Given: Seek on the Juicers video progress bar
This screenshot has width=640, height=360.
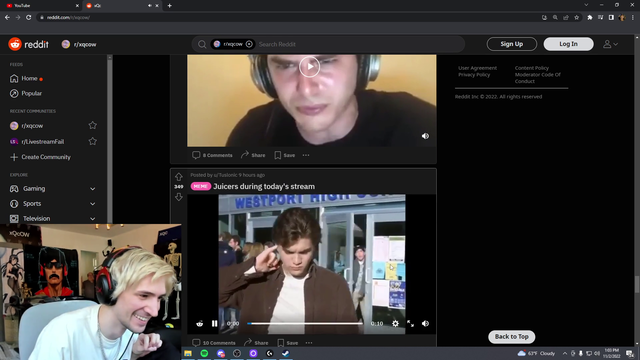Looking at the screenshot, I should click(x=304, y=323).
